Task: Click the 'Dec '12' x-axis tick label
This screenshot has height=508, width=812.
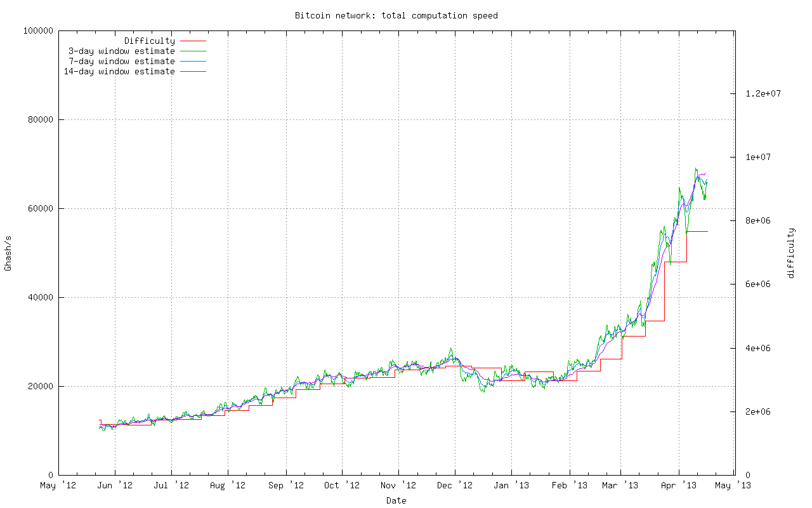Action: [455, 486]
